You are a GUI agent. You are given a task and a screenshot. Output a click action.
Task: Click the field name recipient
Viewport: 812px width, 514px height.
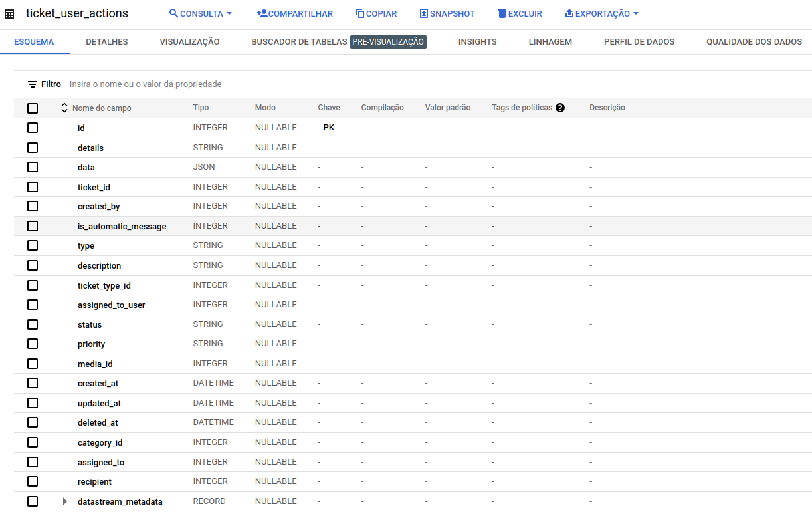(x=94, y=482)
